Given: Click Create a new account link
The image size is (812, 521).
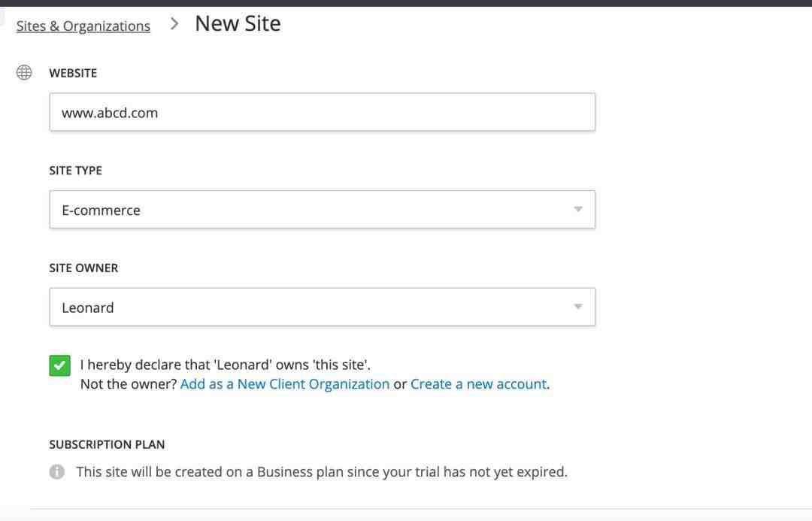Looking at the screenshot, I should pyautogui.click(x=478, y=383).
